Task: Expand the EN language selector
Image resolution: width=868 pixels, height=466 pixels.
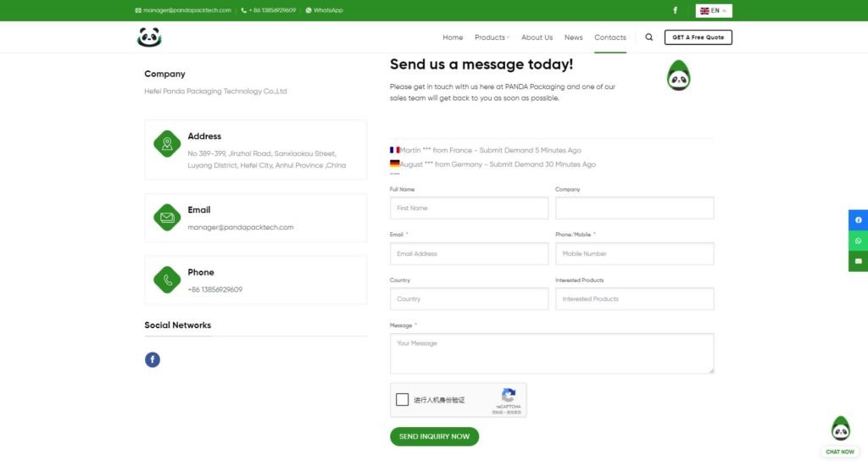Action: (x=714, y=10)
